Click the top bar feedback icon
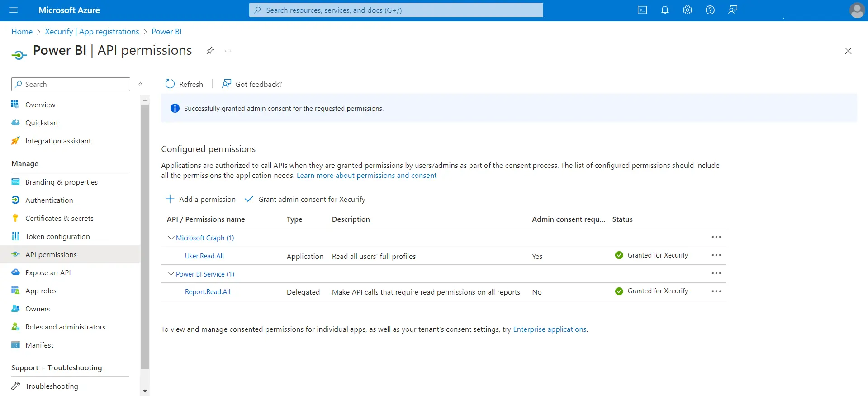This screenshot has height=396, width=868. [733, 10]
